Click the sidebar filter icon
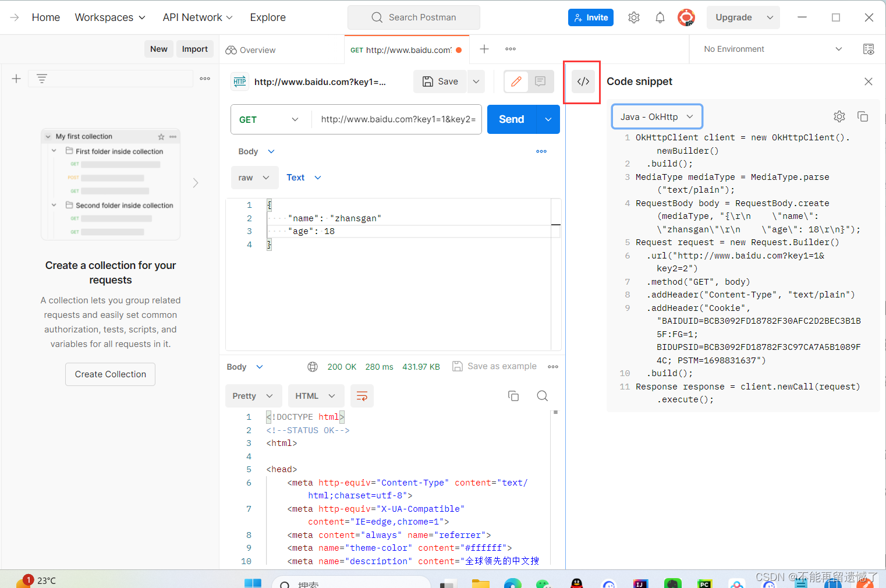The height and width of the screenshot is (588, 886). coord(42,79)
